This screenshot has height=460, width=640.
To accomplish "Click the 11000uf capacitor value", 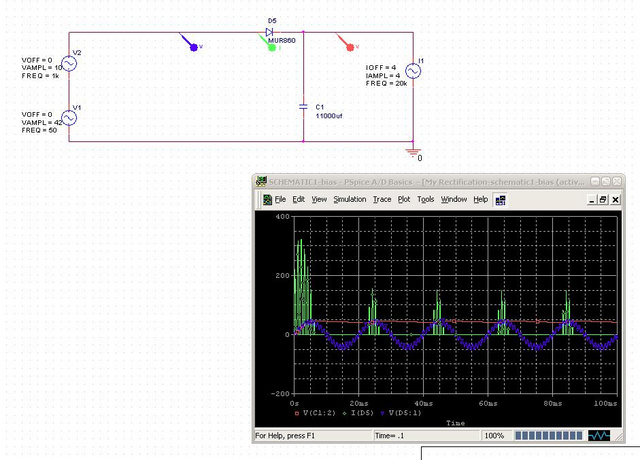I will tap(329, 116).
